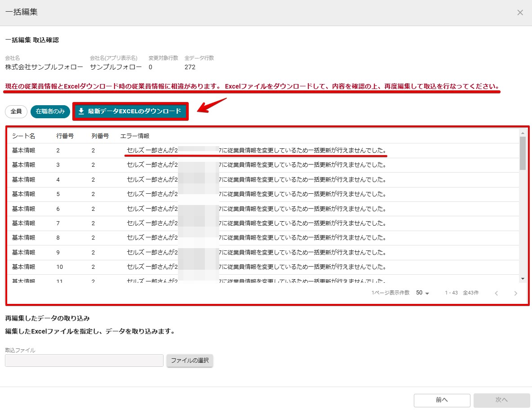Close the 一括編集 dialog with the X

coord(520,12)
